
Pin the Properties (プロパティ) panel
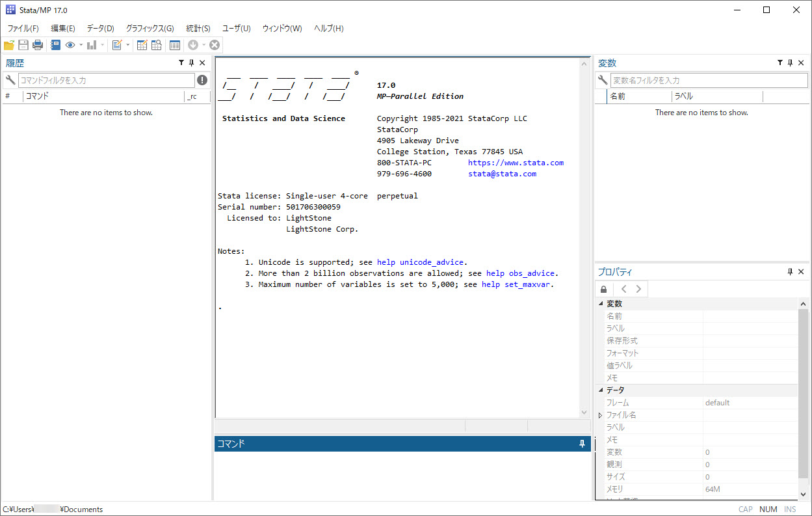(x=791, y=272)
